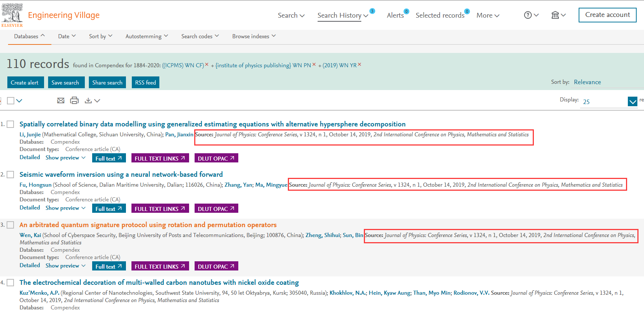The image size is (644, 312).
Task: Click the Create account button
Action: (x=607, y=15)
